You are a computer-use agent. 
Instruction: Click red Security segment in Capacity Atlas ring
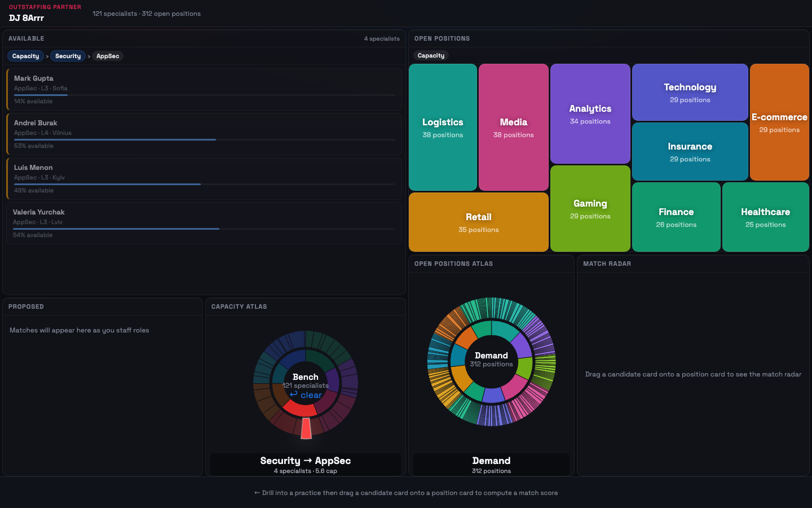tap(299, 408)
